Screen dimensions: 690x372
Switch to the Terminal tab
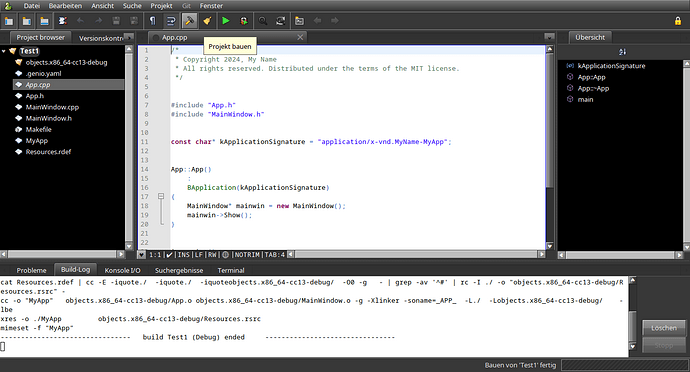coord(231,270)
